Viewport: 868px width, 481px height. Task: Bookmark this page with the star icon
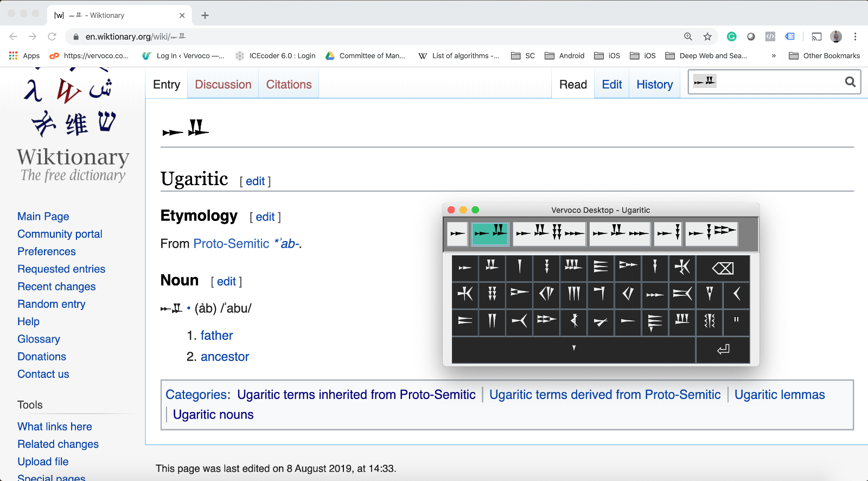click(x=707, y=36)
